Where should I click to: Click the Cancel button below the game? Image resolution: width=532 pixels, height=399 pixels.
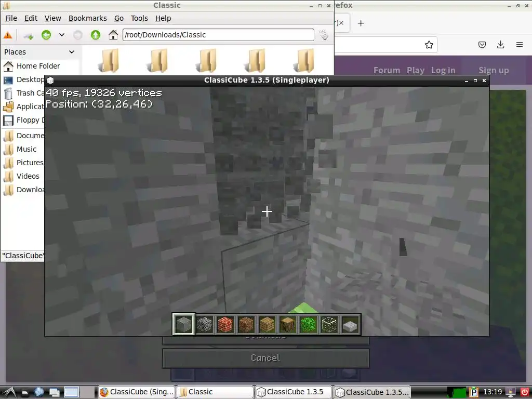pos(265,358)
